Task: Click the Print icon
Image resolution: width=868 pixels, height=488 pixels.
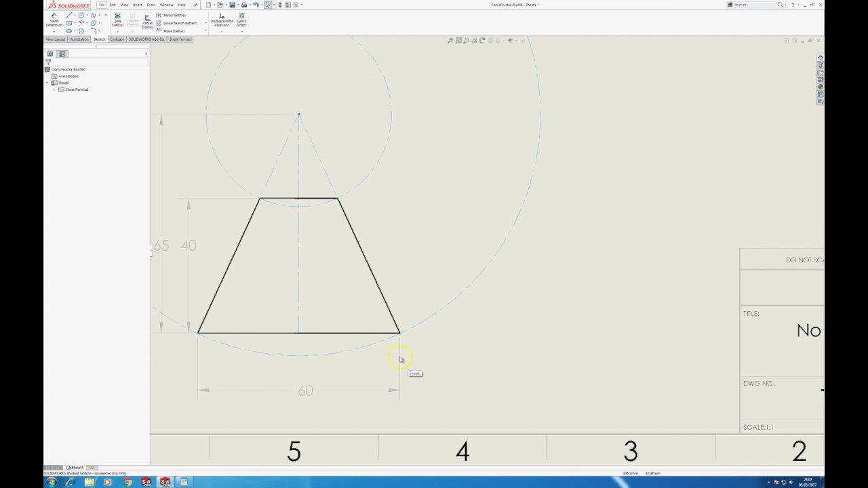Action: pos(244,5)
